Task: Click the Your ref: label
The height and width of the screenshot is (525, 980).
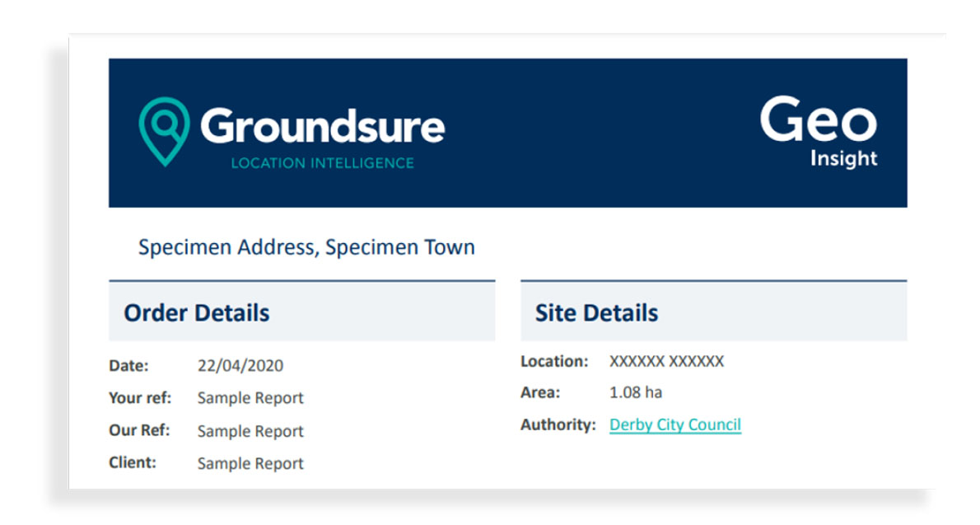Action: coord(140,398)
